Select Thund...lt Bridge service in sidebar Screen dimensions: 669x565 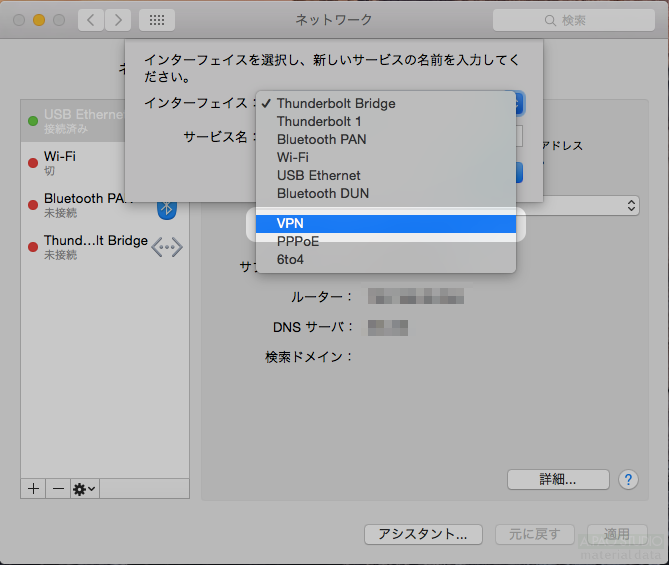tap(105, 247)
